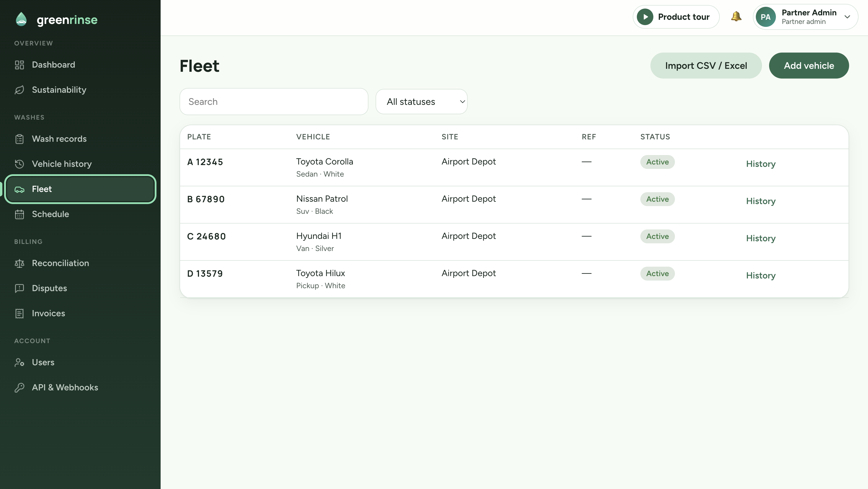The height and width of the screenshot is (489, 868).
Task: Open History for Nissan Patrol row
Action: tap(761, 201)
